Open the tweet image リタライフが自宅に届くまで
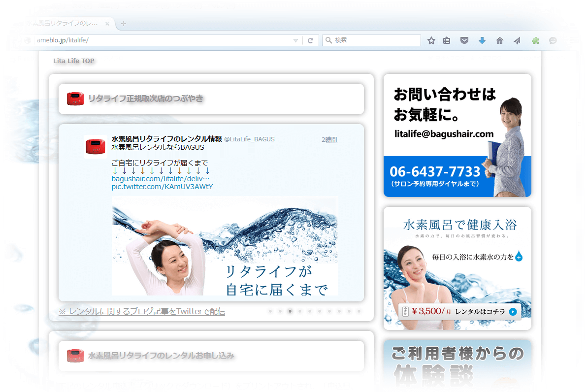Viewport: 588px width, 392px height. [x=225, y=246]
